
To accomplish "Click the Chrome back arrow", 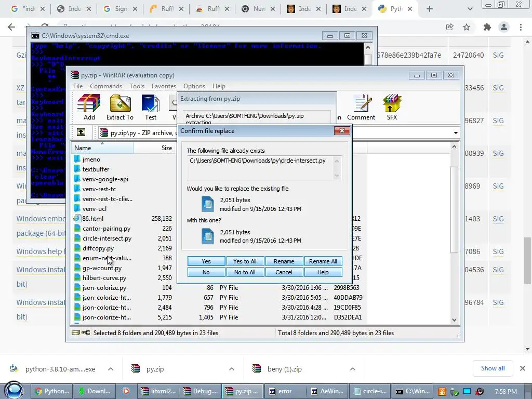I will 11,27.
